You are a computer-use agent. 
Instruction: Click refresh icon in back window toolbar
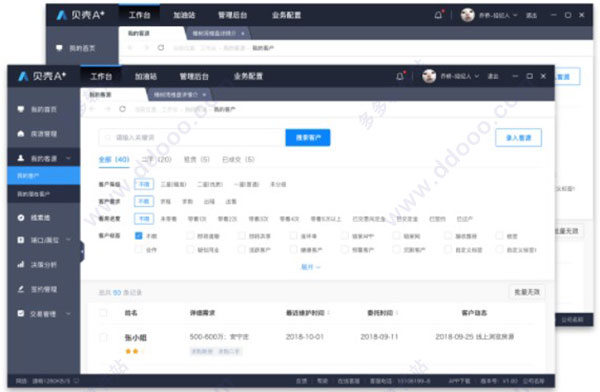(x=161, y=48)
